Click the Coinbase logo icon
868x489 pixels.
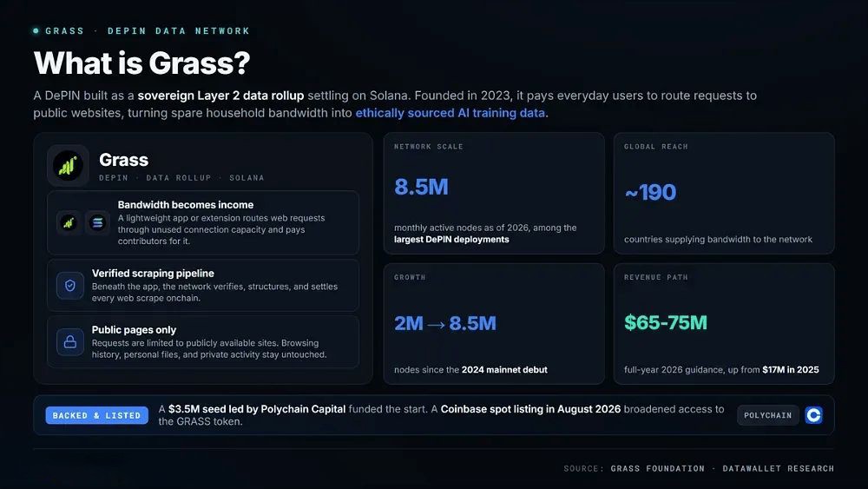(814, 415)
